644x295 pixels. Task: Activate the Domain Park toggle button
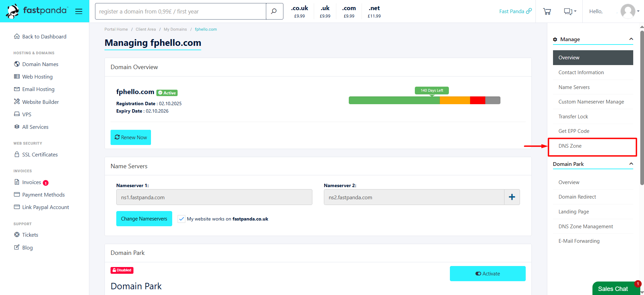pyautogui.click(x=488, y=273)
